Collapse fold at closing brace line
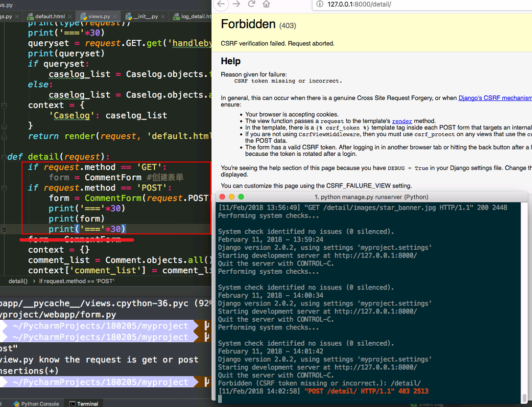 4,126
